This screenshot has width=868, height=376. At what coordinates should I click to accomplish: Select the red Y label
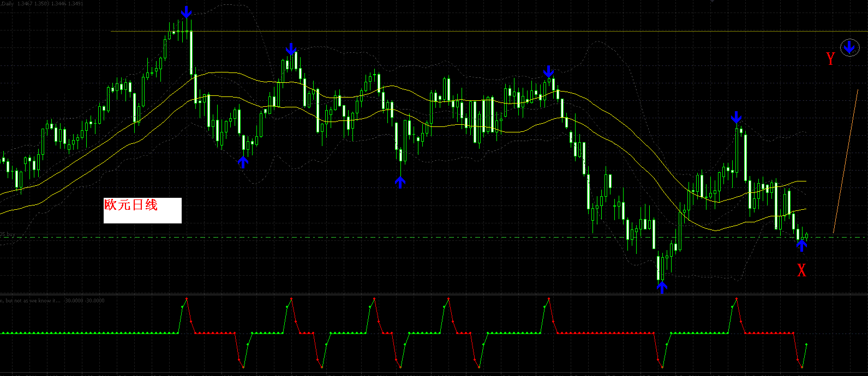(830, 59)
